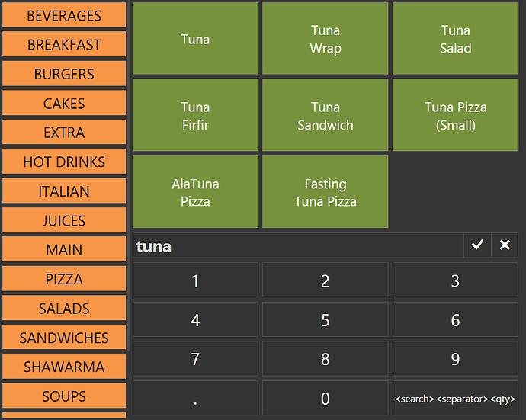The height and width of the screenshot is (420, 526).
Task: Add AlaTuna Pizza to the ticket
Action: (195, 192)
